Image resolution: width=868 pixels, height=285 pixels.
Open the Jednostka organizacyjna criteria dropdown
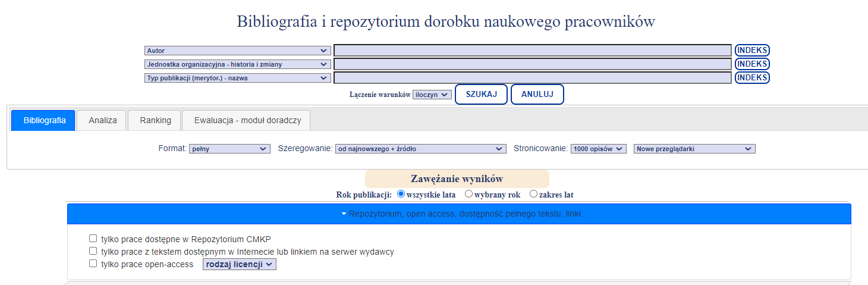point(237,64)
